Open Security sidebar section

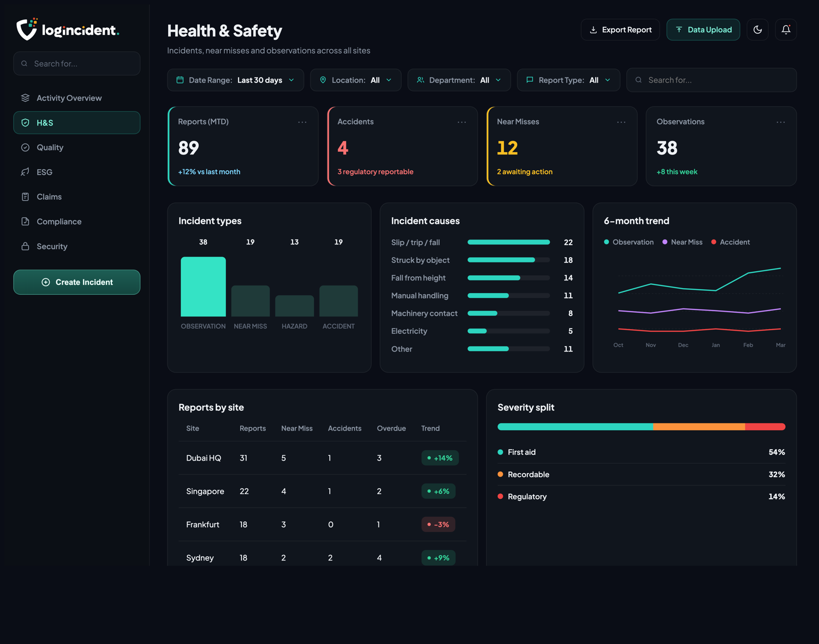point(77,246)
